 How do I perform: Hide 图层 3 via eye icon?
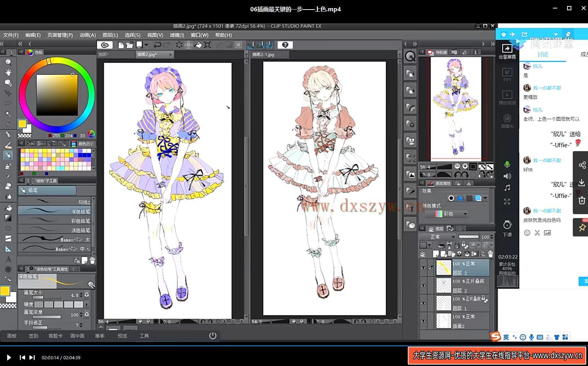coord(423,268)
